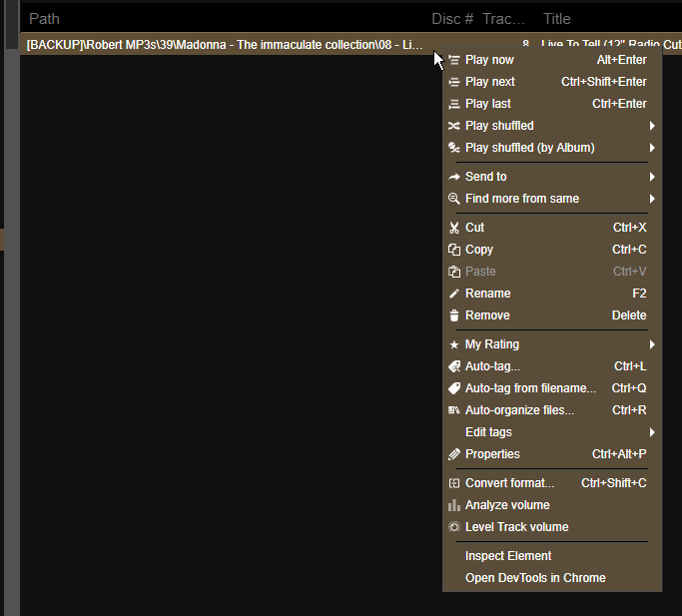Click the trash can Remove icon
The width and height of the screenshot is (682, 616).
pos(454,315)
